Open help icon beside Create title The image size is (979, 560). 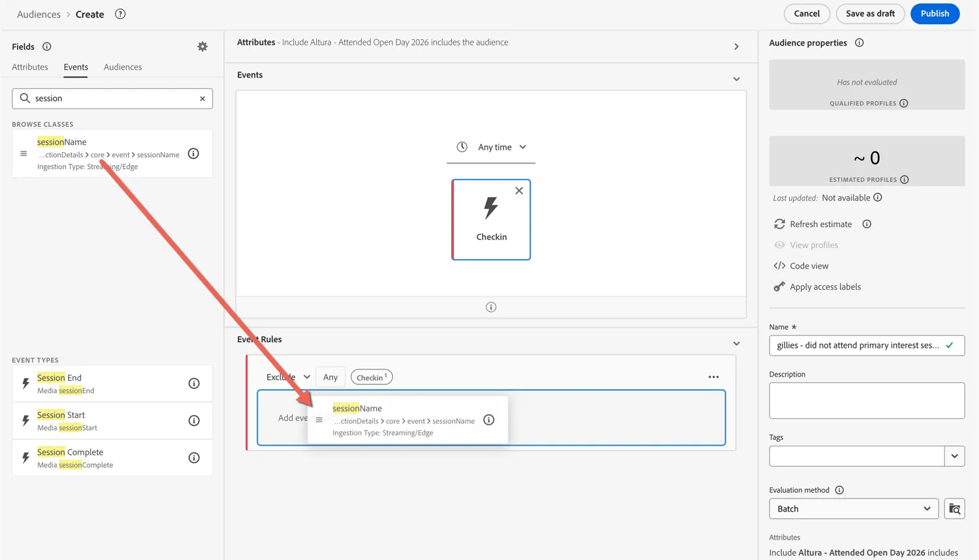point(120,14)
